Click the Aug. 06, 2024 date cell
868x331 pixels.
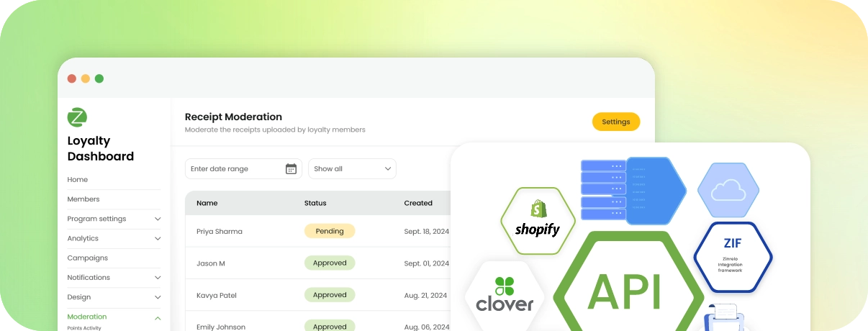pos(426,327)
